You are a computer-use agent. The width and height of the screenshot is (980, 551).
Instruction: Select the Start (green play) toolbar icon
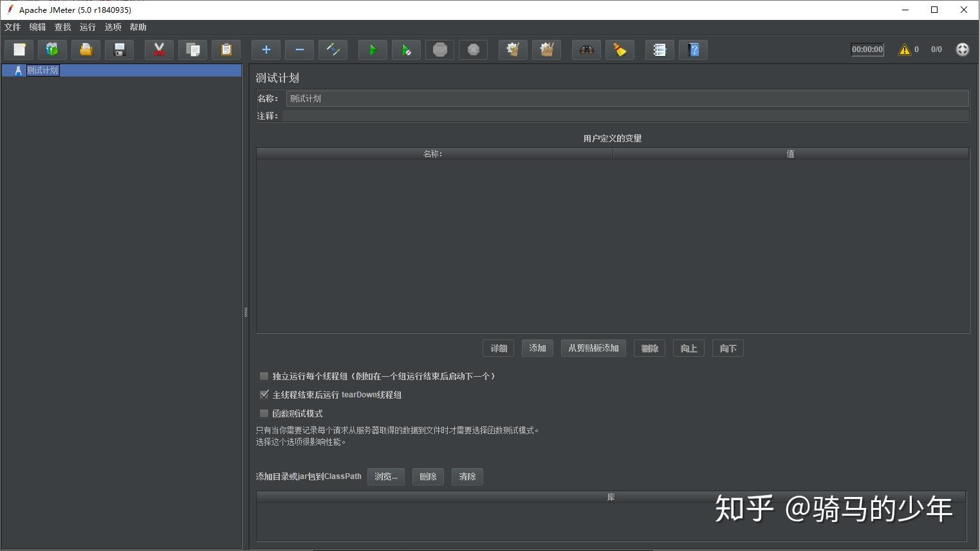tap(373, 49)
